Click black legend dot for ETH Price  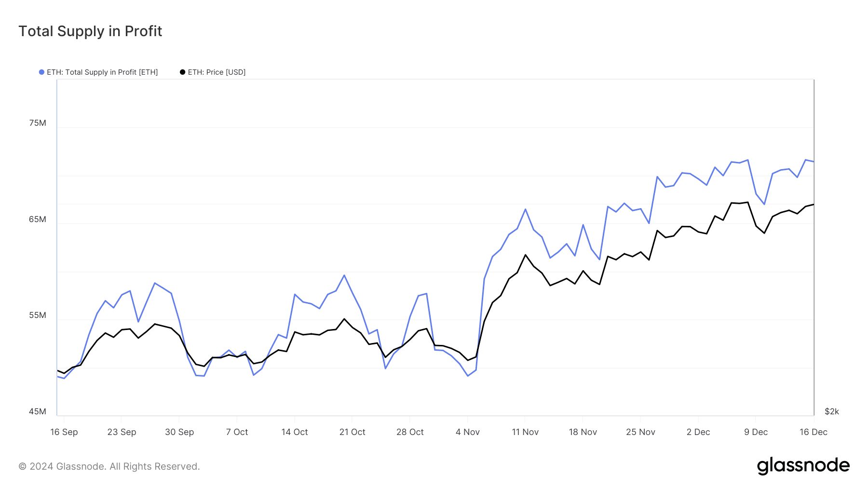(182, 72)
